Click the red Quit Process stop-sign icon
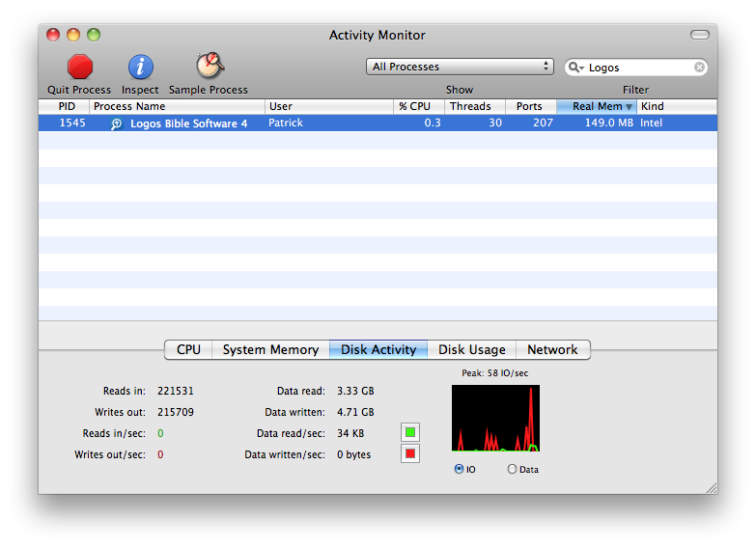 coord(79,67)
